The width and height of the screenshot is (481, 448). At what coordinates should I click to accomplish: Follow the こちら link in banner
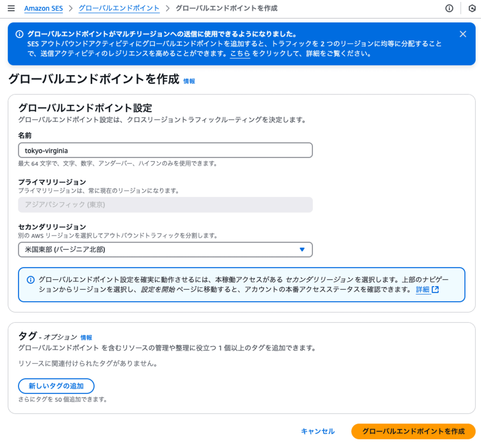240,53
